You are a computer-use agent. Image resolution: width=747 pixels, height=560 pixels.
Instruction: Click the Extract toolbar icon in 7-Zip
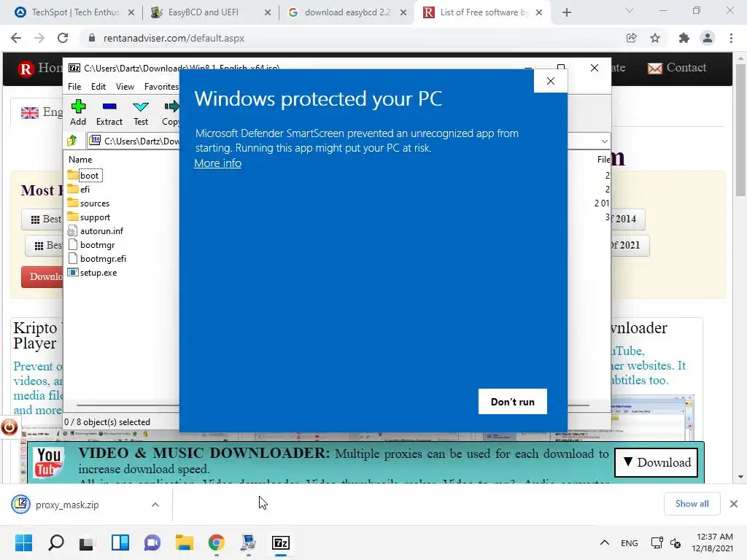coord(109,113)
